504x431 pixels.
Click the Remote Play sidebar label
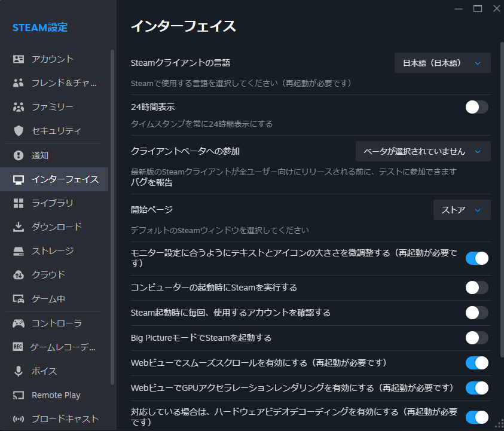[56, 395]
